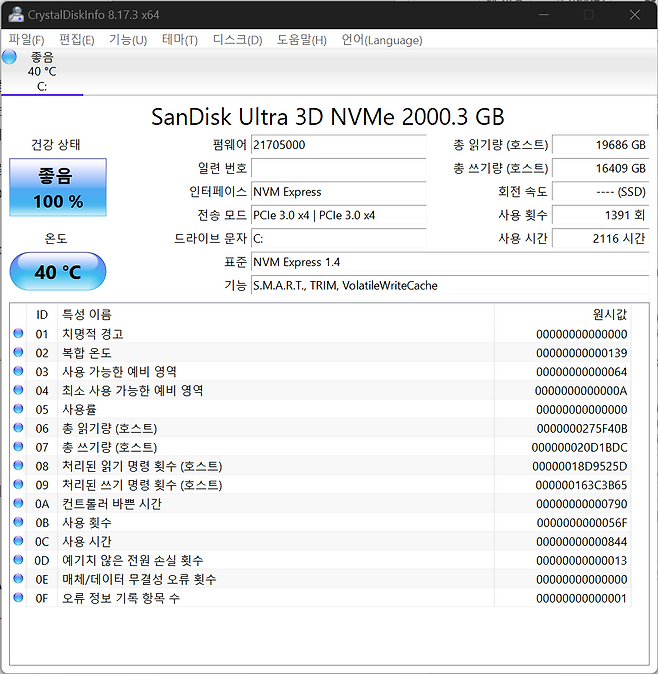Click the 펌웨어 field showing 21705000
Screen dimensions: 658x674
click(x=338, y=145)
